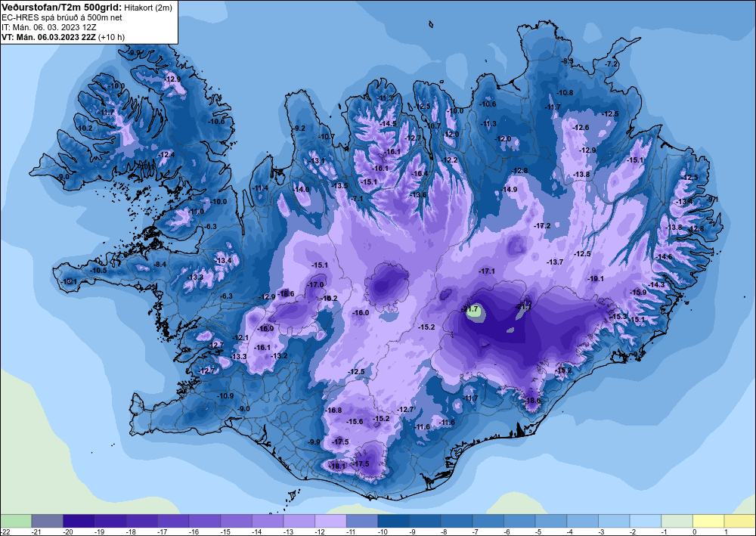Viewport: 756px width, 536px height.
Task: Click the -10.5 temperature label
Action: pos(99,271)
